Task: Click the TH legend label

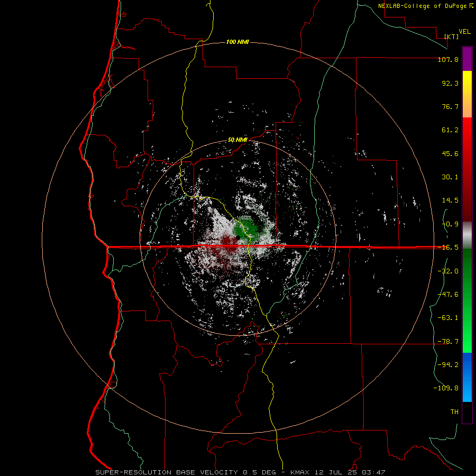Action: pyautogui.click(x=454, y=412)
